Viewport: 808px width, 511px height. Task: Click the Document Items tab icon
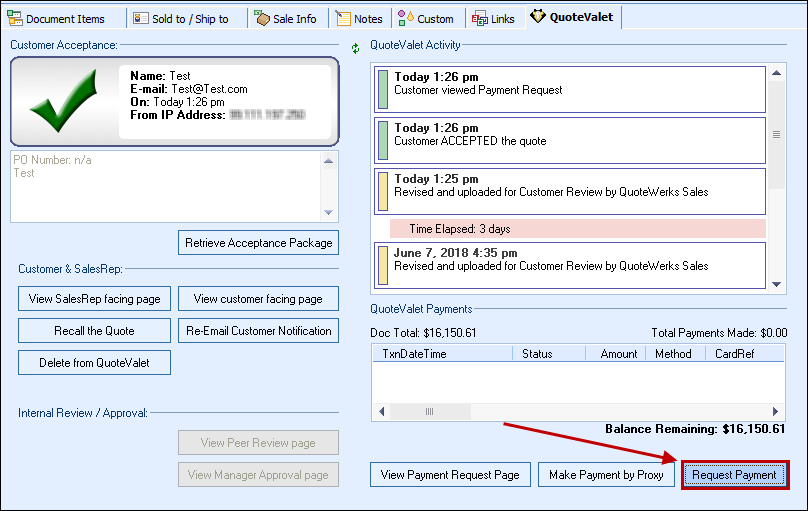pos(15,19)
